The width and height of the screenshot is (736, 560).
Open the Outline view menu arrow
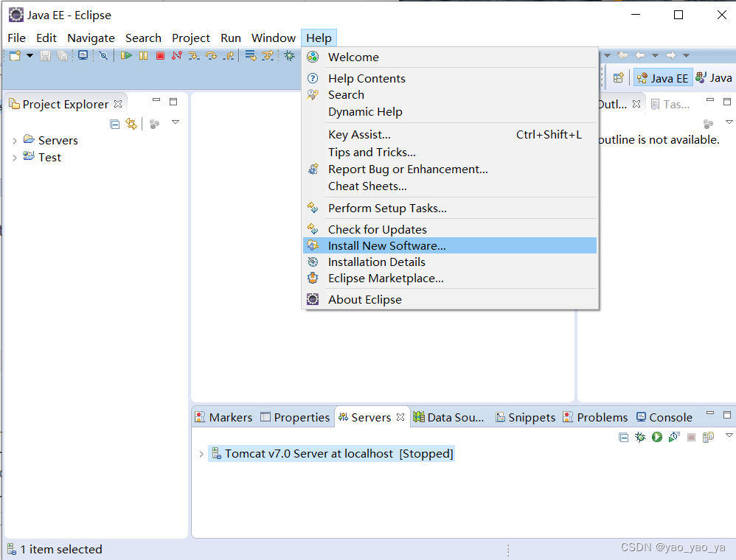coord(729,122)
